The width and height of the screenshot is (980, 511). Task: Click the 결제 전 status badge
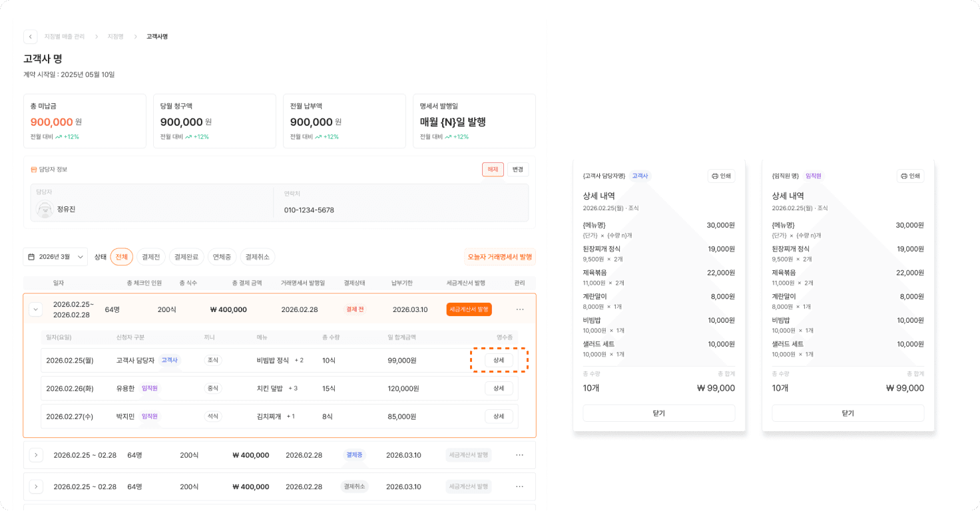[355, 309]
